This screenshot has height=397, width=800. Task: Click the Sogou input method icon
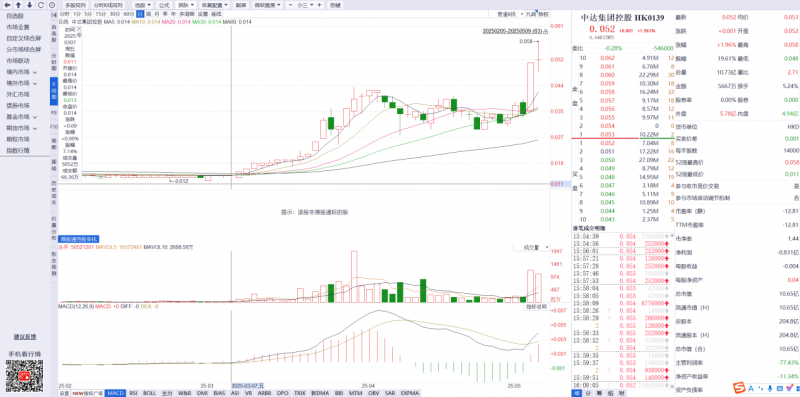click(x=738, y=388)
